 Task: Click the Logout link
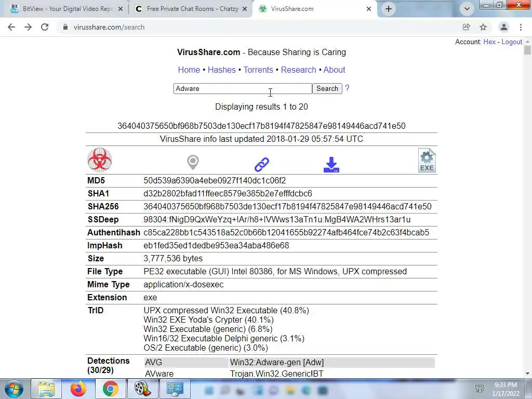pyautogui.click(x=512, y=42)
